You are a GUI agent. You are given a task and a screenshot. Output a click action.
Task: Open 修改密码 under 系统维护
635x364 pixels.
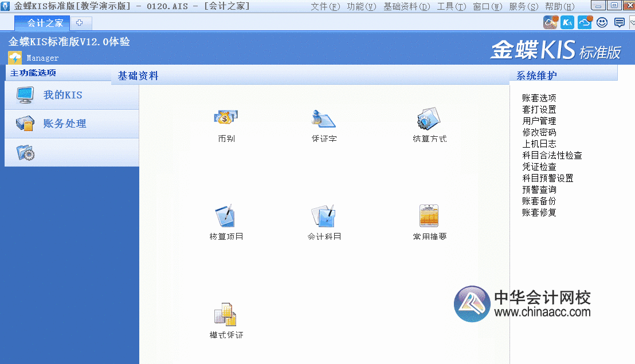point(539,132)
